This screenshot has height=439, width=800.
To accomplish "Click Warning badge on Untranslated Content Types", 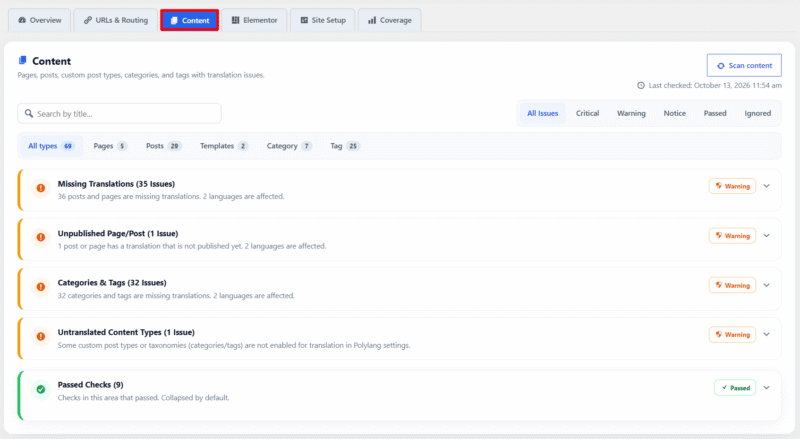I will [732, 334].
